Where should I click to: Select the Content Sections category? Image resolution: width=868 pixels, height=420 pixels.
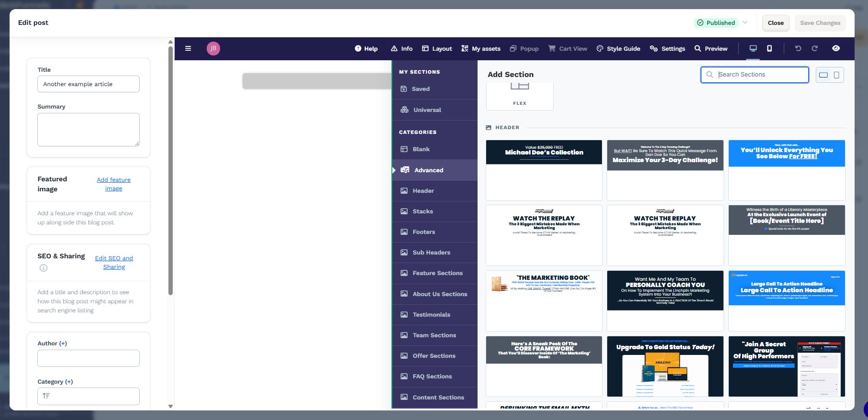coord(435,398)
